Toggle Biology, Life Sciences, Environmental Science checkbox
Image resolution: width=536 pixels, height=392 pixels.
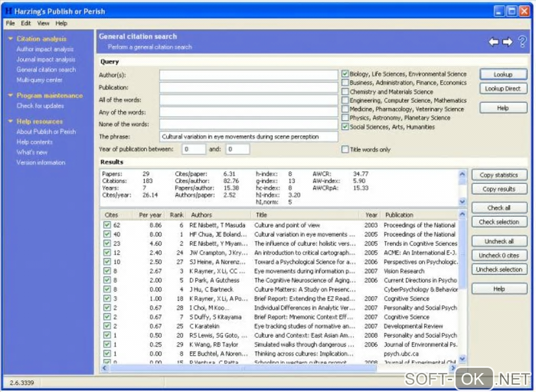345,74
